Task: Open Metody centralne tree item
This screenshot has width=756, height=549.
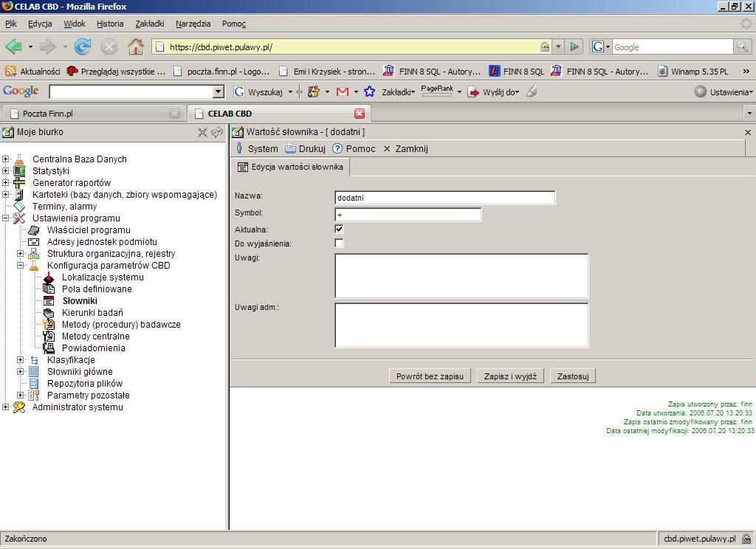Action: coord(95,336)
